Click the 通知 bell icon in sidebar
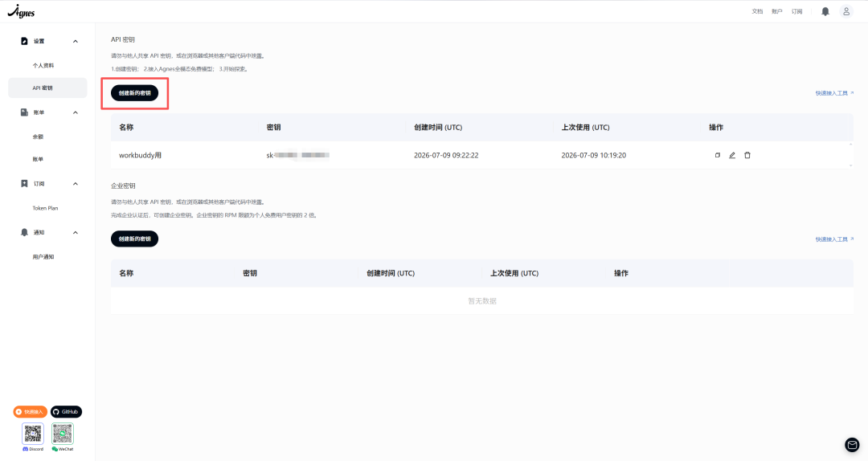Screen dimensions: 868x461 click(24, 232)
